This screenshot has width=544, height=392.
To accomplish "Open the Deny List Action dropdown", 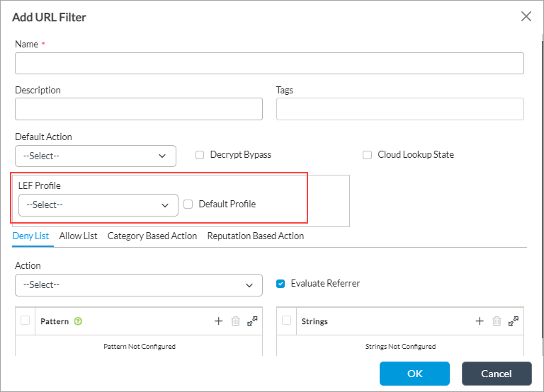I will 139,285.
